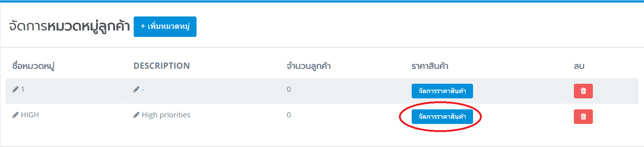
Task: Click the customer count in row 1
Action: coord(289,89)
